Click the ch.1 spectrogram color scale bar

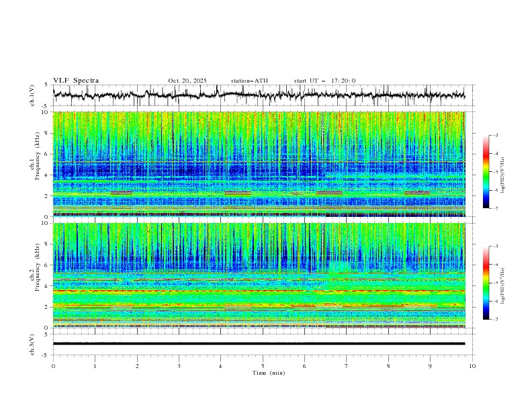pos(486,172)
